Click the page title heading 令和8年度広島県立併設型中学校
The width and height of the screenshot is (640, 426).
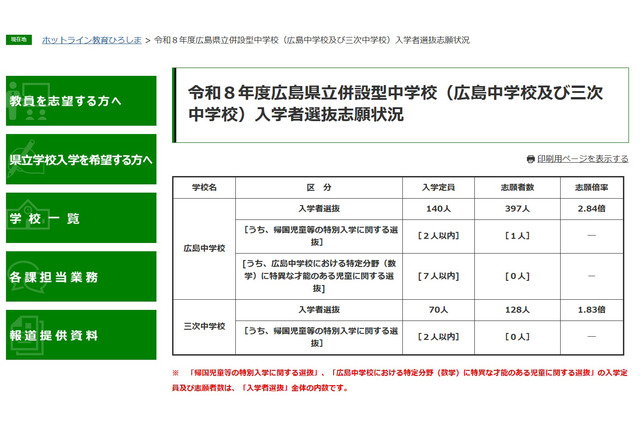395,104
